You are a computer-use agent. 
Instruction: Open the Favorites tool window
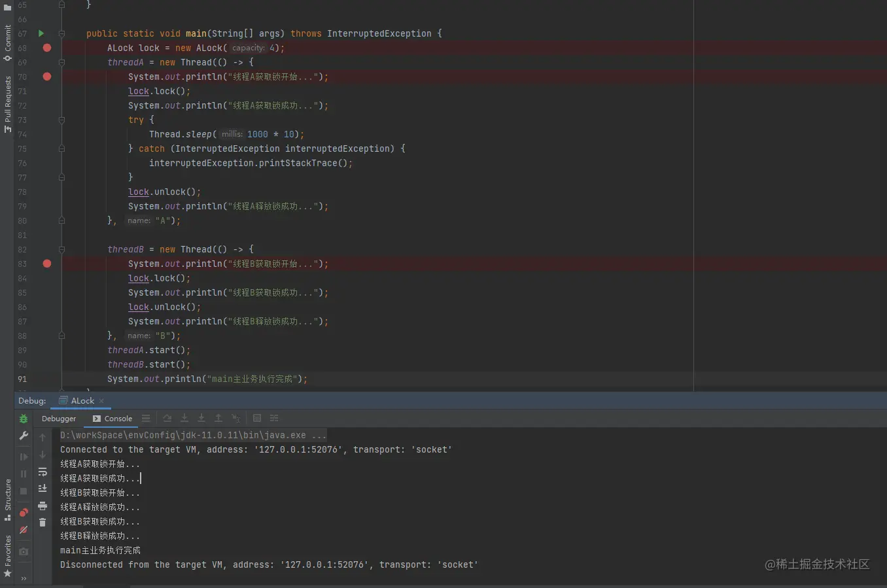(7, 557)
